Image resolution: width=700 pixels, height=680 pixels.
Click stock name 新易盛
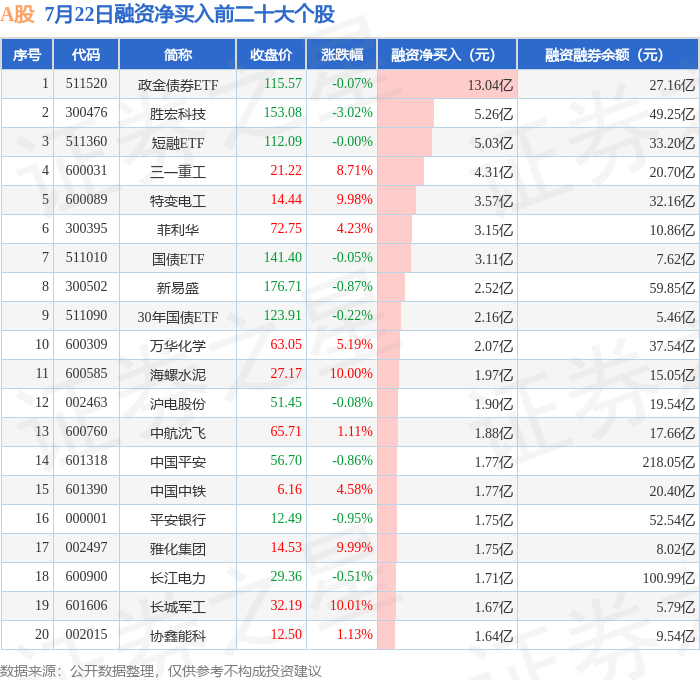(178, 288)
